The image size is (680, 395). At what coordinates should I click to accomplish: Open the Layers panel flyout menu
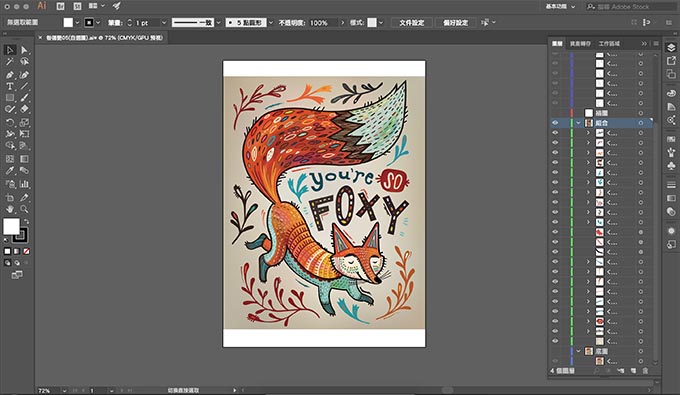[x=655, y=43]
